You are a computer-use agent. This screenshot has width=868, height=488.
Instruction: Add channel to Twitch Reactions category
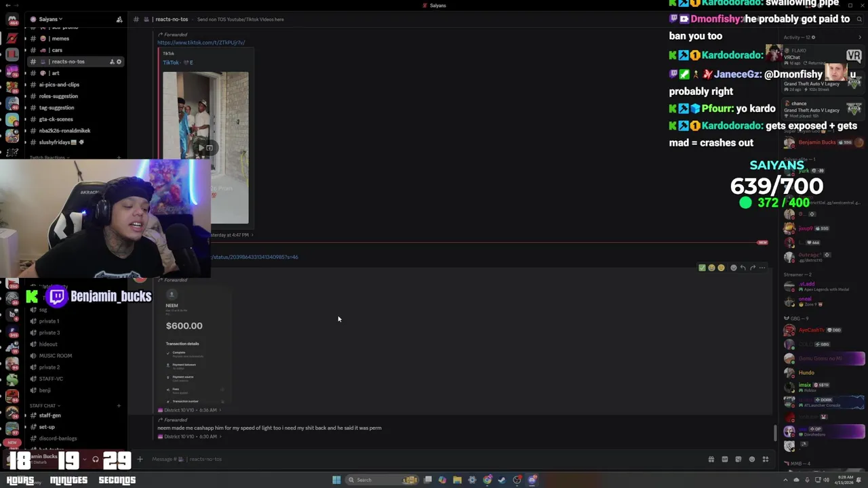click(119, 157)
